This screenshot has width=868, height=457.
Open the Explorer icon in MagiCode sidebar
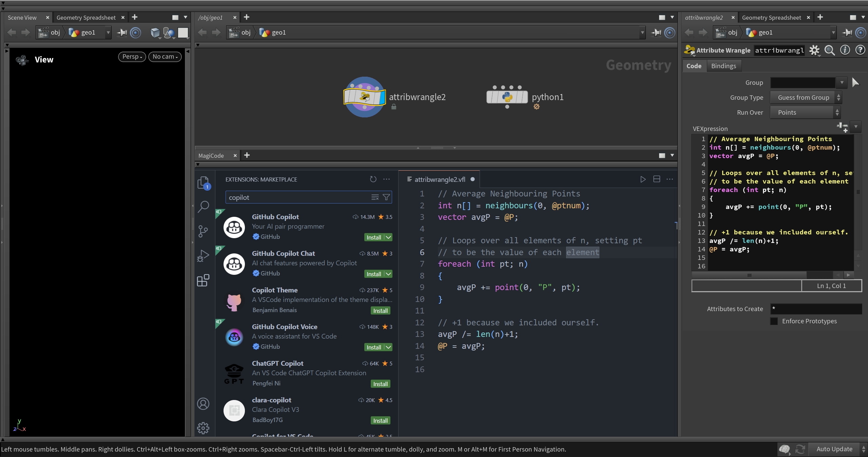coord(204,183)
